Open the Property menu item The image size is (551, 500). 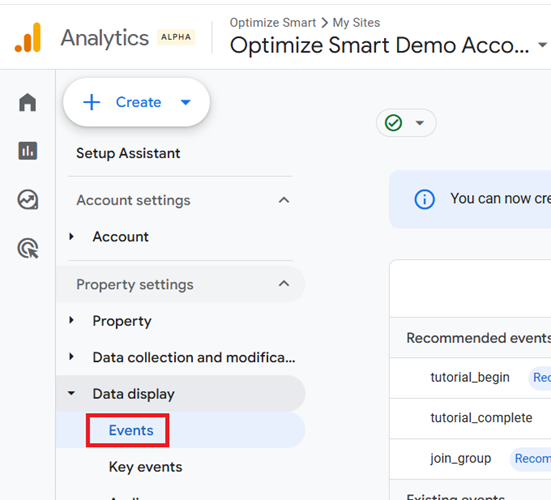tap(122, 321)
